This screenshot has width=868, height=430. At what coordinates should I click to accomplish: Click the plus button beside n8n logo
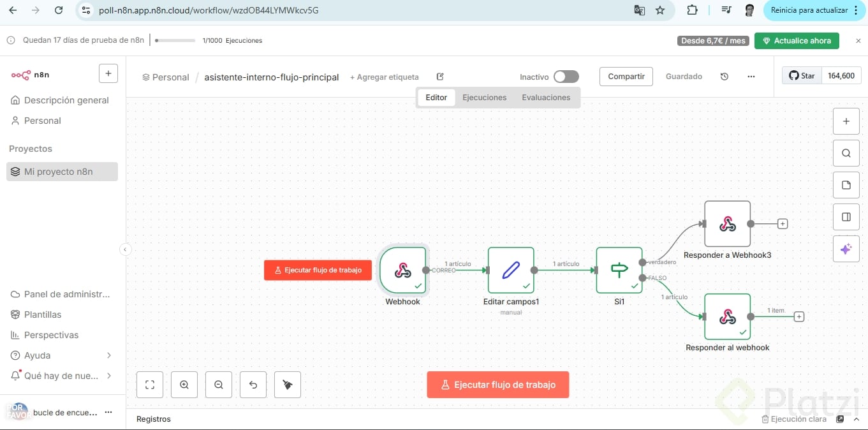click(x=108, y=73)
